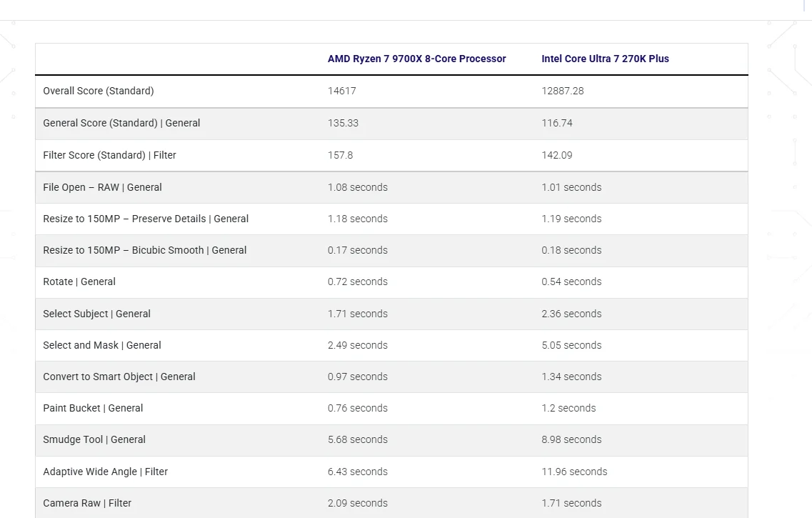Click the 1.2 seconds cell
812x518 pixels.
coord(568,408)
